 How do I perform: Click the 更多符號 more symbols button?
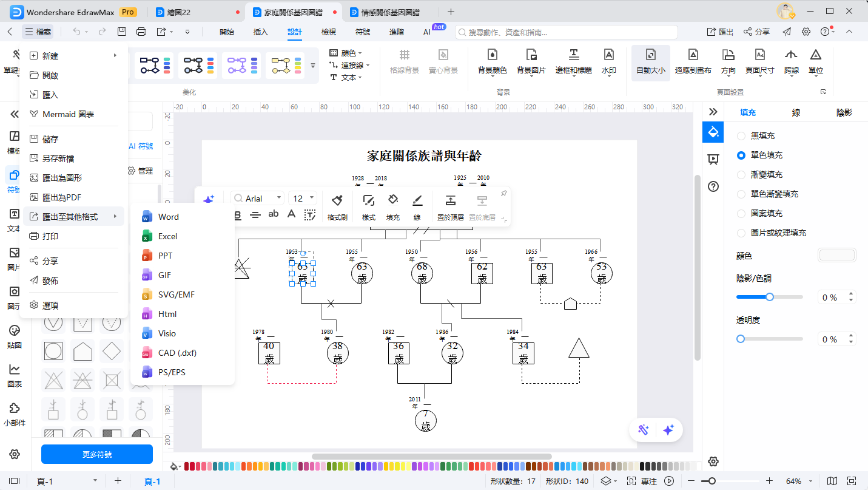point(96,454)
